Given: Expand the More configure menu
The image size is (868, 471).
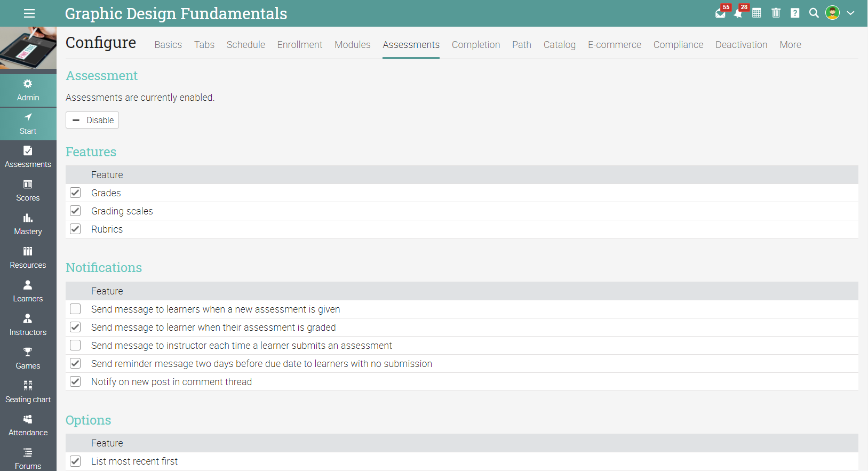Looking at the screenshot, I should point(790,45).
